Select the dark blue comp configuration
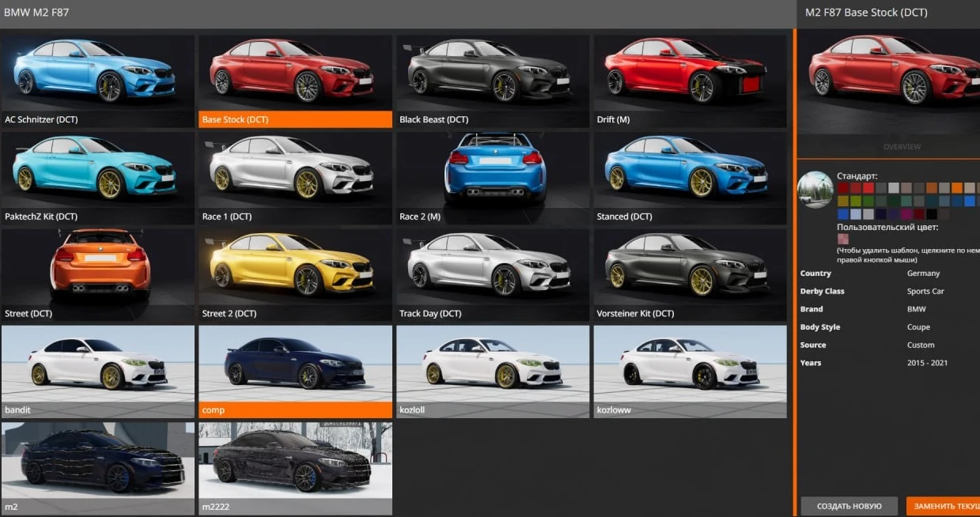980x517 pixels. (x=294, y=366)
